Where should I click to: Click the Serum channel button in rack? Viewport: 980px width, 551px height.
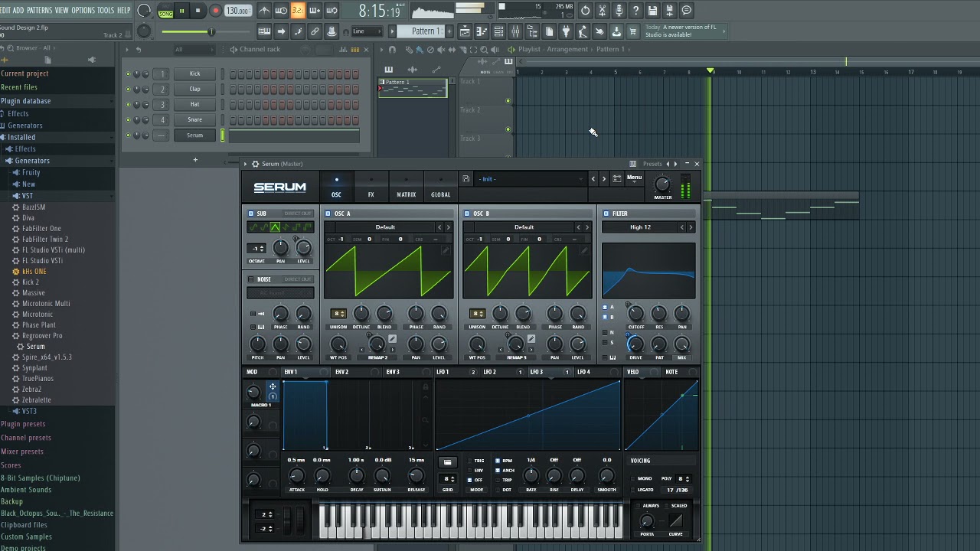(194, 135)
